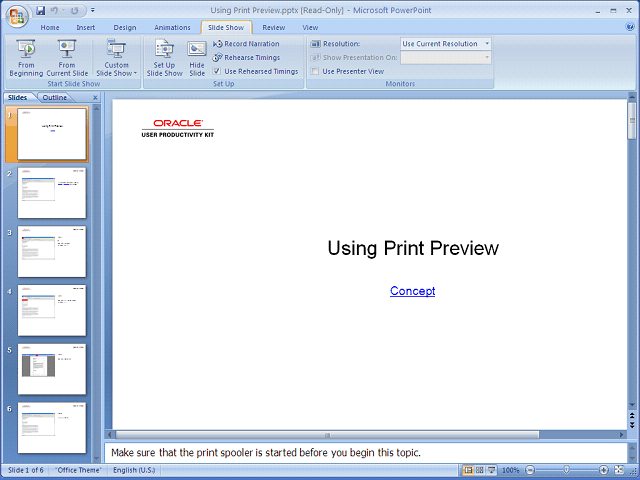The width and height of the screenshot is (640, 480).
Task: Select slide 3 thumbnail
Action: [x=52, y=251]
